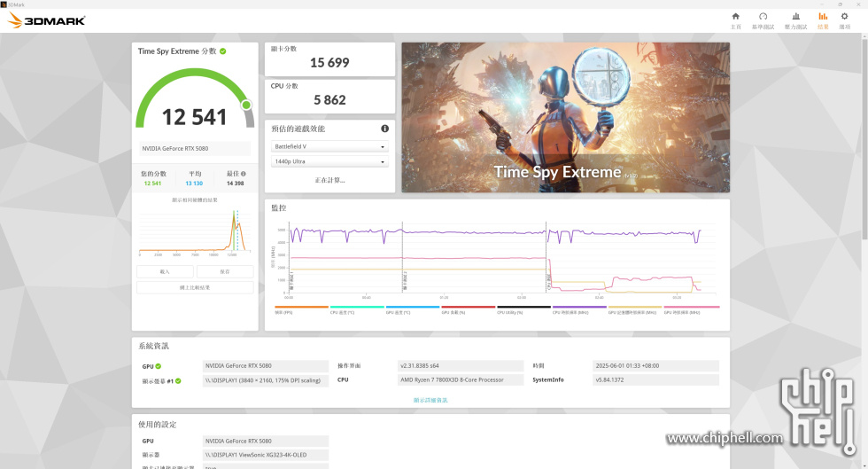Click the green check icon next to 顯示螢幕 #1
This screenshot has width=868, height=469.
coord(178,381)
